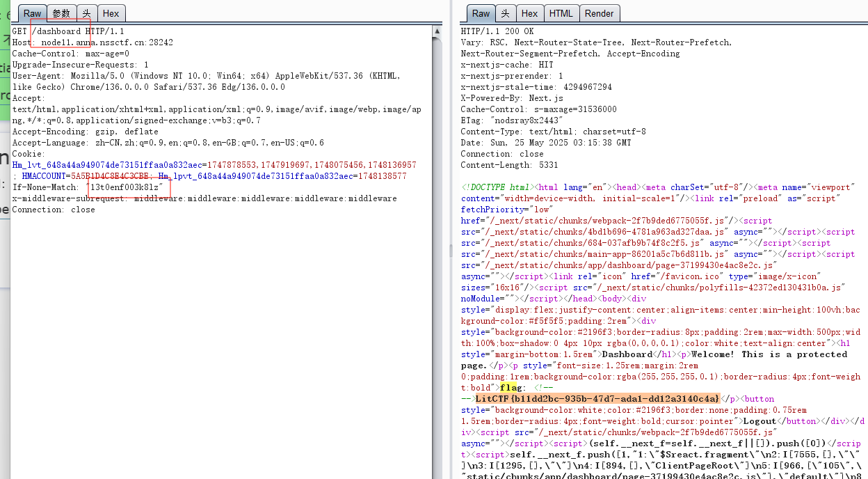Viewport: 868px width, 479px height.
Task: Click the Accept-Encoding: gzip, deflate header
Action: [85, 132]
